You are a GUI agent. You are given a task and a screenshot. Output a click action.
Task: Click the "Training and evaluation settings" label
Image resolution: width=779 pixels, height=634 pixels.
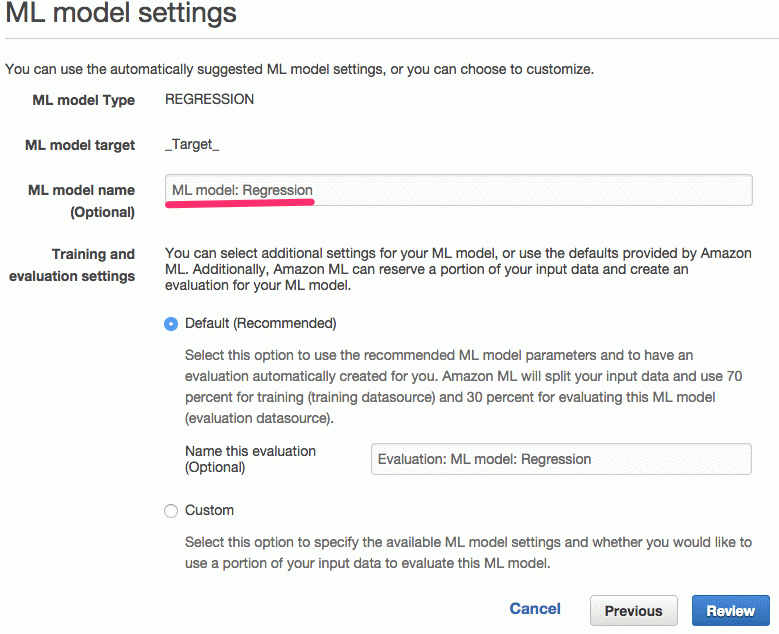coord(72,265)
